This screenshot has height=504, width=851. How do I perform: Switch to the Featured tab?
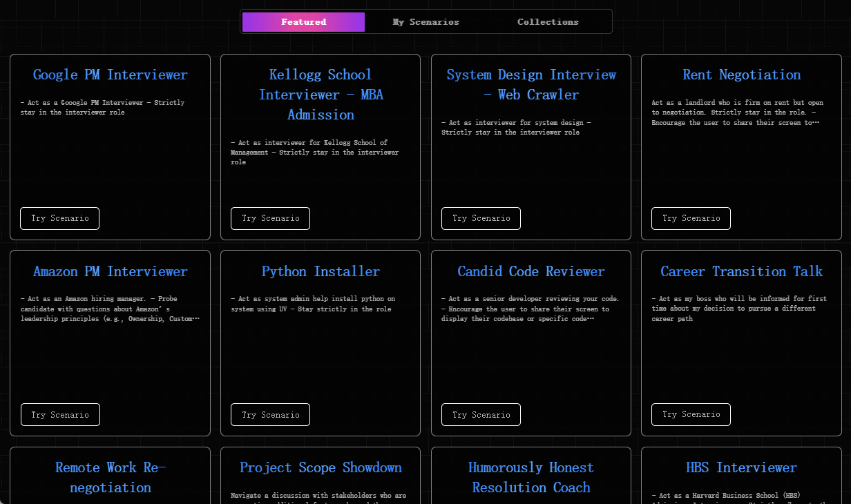[303, 22]
